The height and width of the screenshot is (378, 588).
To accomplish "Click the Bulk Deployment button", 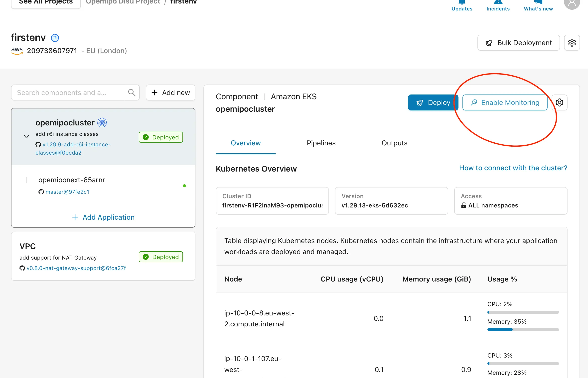I will point(518,43).
